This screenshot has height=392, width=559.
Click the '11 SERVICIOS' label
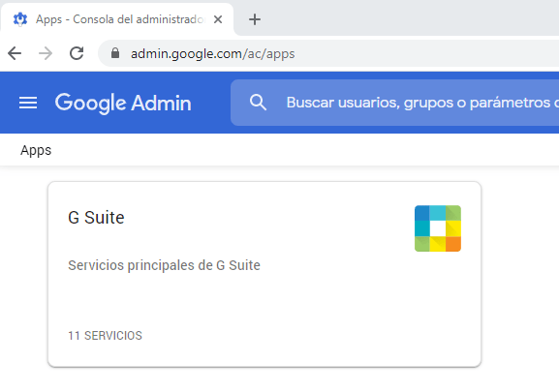105,336
